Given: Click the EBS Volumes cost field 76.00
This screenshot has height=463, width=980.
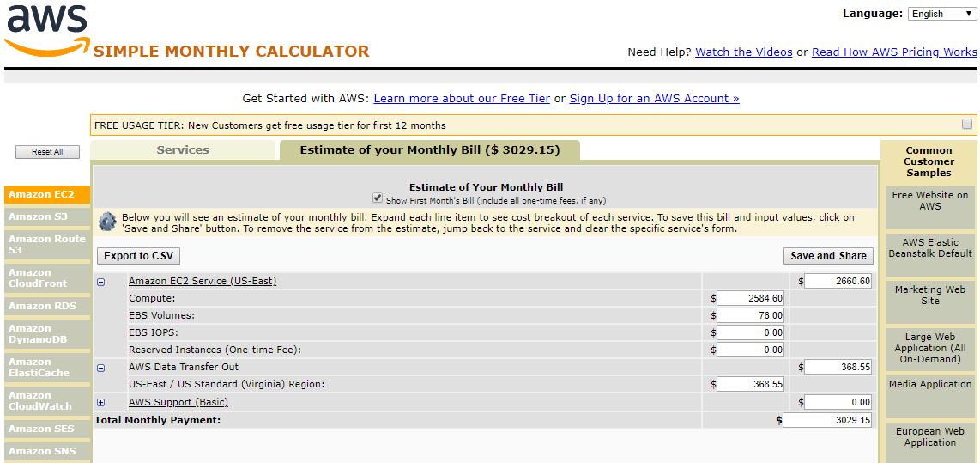Looking at the screenshot, I should pyautogui.click(x=750, y=316).
